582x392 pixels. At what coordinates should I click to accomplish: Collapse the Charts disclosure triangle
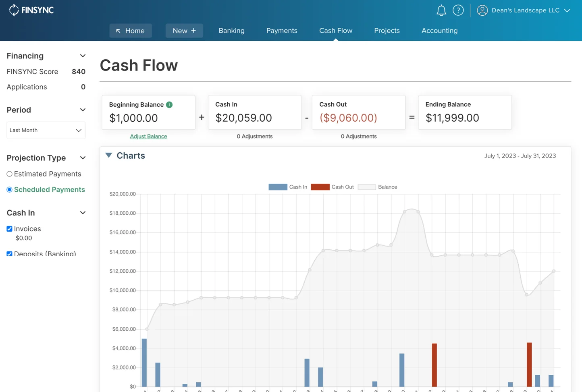coord(109,155)
